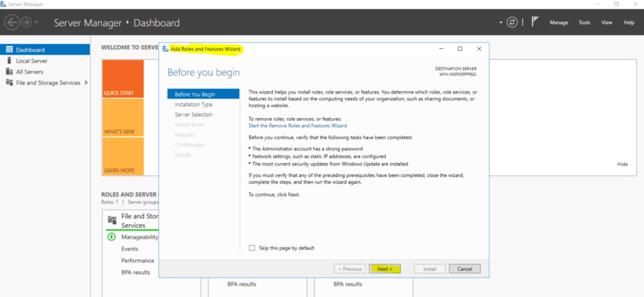Expand File and Storage Services arrow
This screenshot has height=297, width=644.
pos(86,82)
